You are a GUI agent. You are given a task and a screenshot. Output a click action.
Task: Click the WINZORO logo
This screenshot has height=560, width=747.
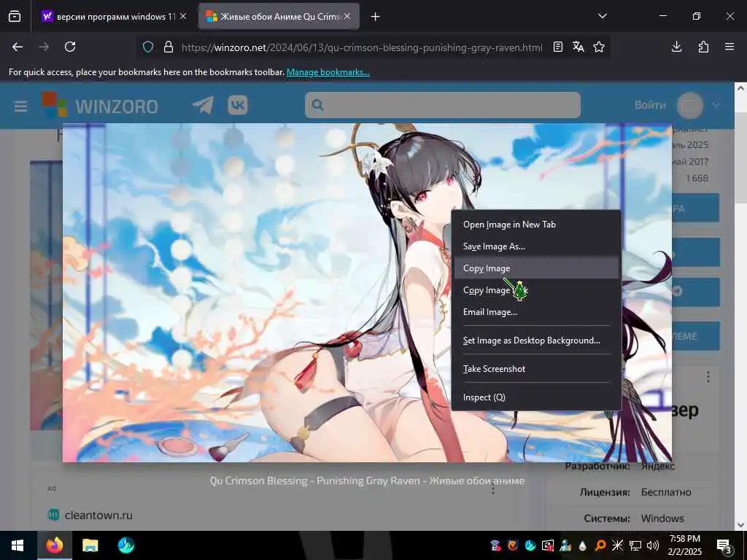point(100,105)
